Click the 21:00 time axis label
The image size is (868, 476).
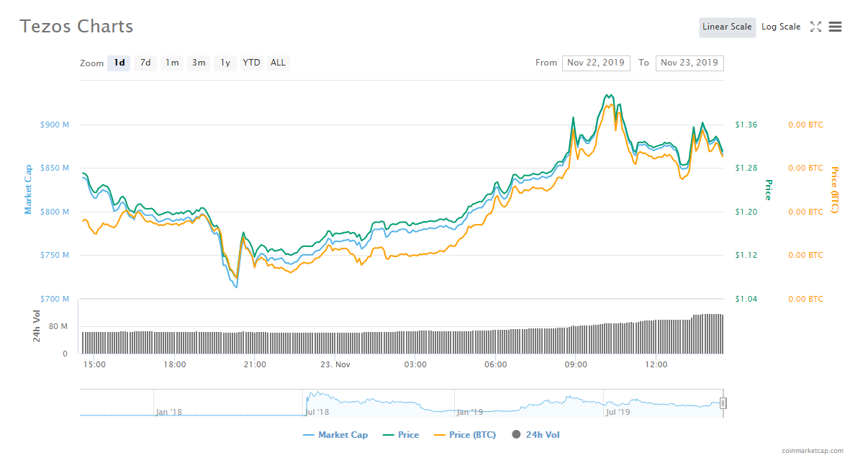255,364
